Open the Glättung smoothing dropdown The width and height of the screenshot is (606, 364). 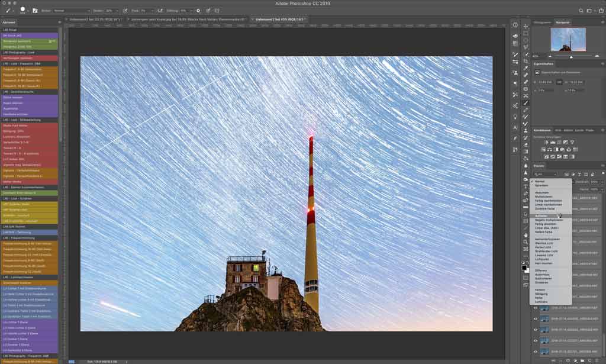[x=191, y=11]
